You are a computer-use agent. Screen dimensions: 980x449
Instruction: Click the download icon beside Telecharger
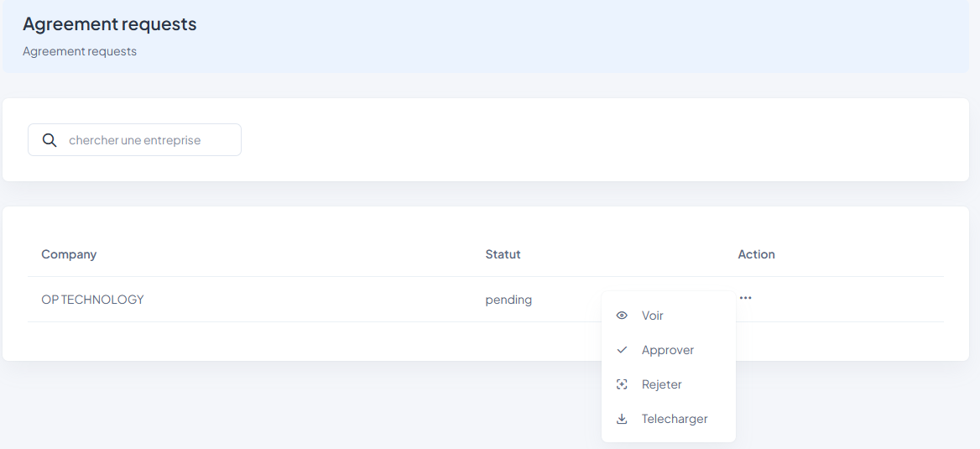point(622,419)
